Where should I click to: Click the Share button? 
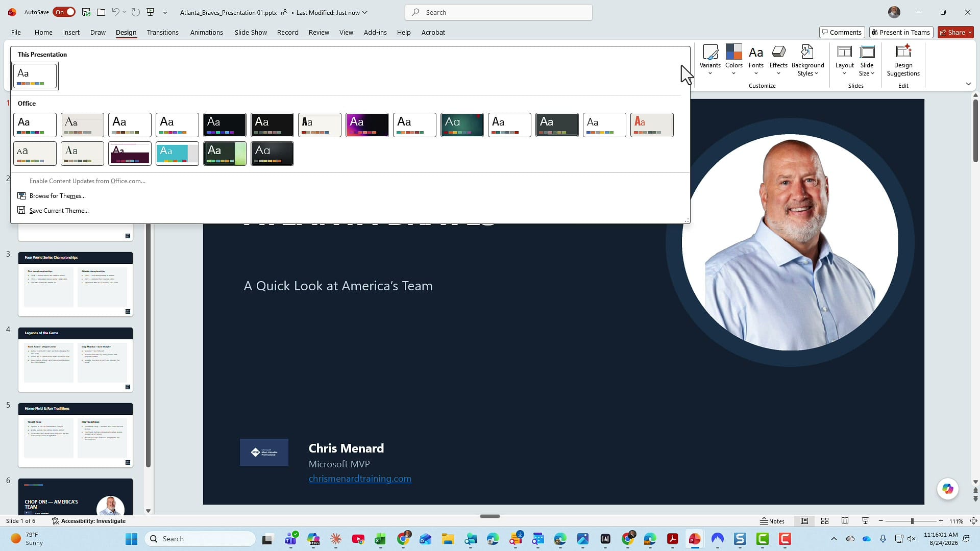tap(955, 32)
